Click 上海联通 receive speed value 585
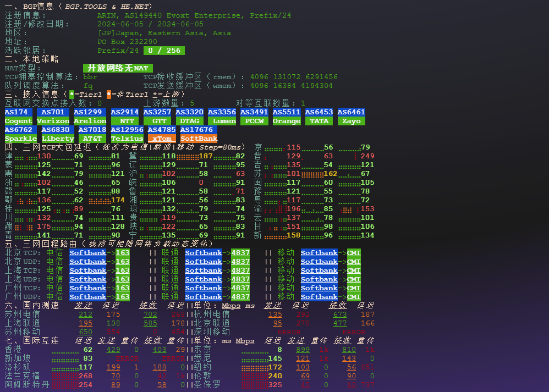 [150, 323]
